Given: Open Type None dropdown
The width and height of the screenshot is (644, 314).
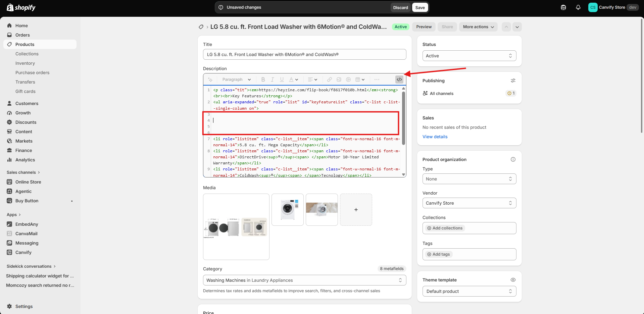Looking at the screenshot, I should point(469,179).
